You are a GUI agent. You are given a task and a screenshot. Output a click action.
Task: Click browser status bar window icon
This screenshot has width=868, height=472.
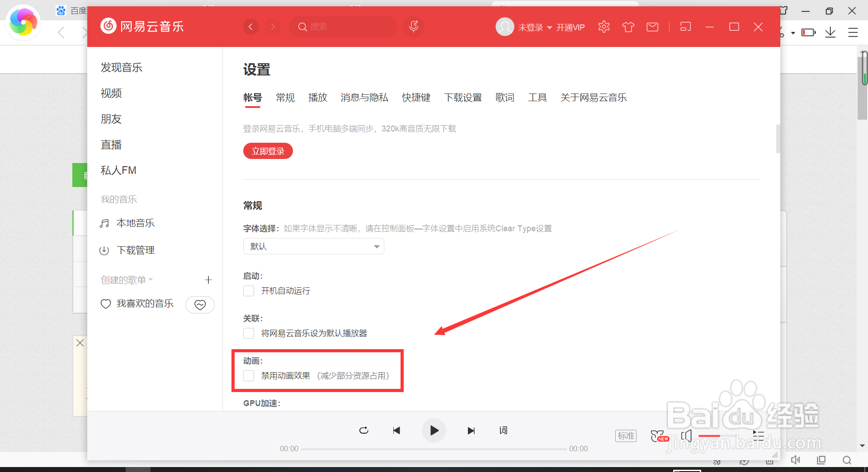tap(821, 460)
